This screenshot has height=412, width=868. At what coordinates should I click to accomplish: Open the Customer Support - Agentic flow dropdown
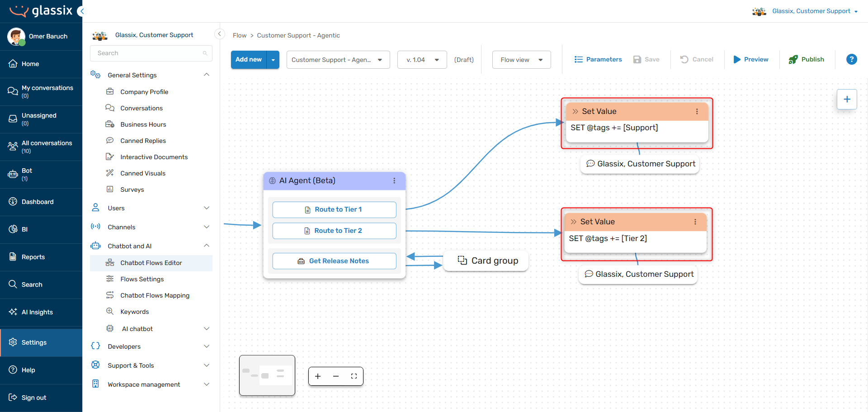click(338, 60)
